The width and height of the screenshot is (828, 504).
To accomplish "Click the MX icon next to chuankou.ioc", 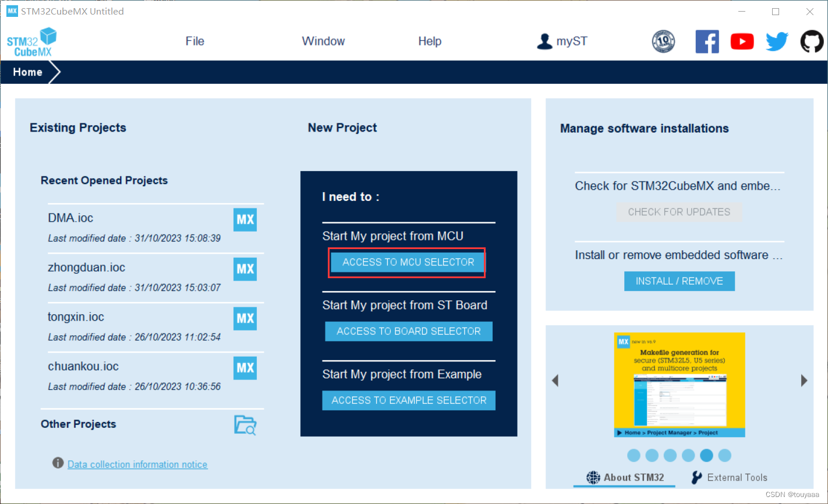I will (x=245, y=368).
